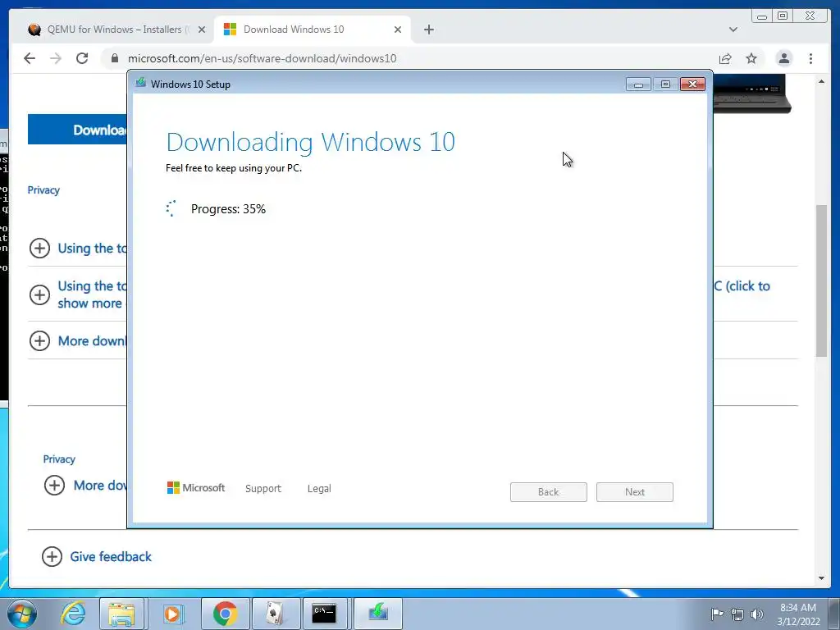Click the page scrollbar down arrow
This screenshot has width=840, height=630.
point(821,578)
